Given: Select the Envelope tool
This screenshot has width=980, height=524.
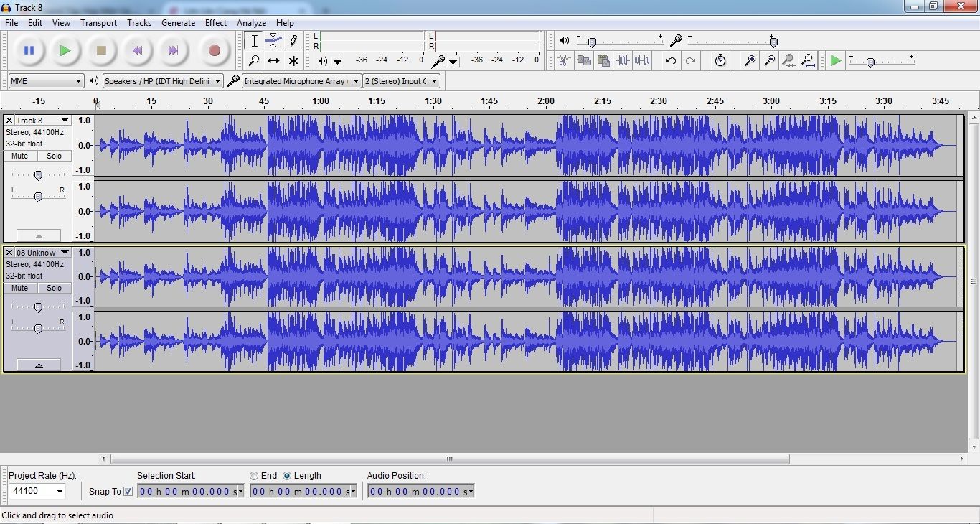Looking at the screenshot, I should pyautogui.click(x=273, y=41).
